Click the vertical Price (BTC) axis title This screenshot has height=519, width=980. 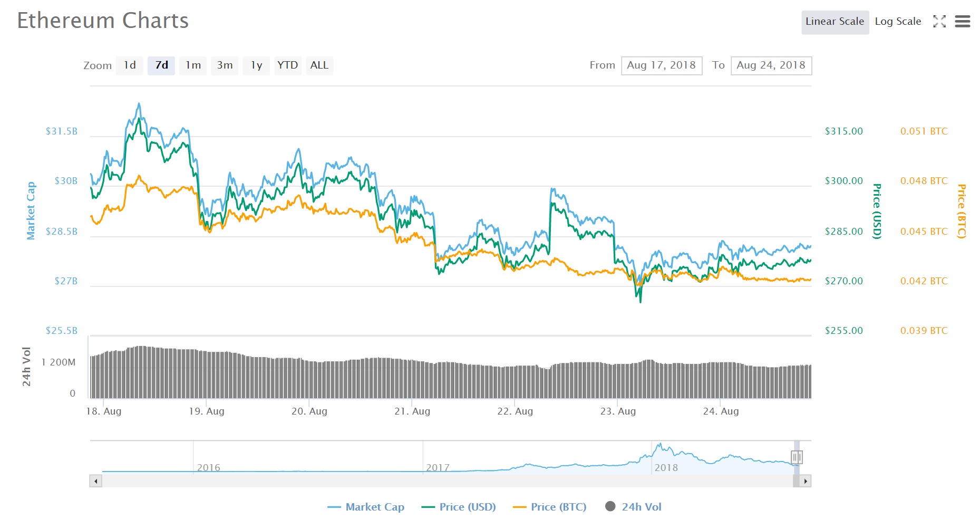[x=962, y=211]
